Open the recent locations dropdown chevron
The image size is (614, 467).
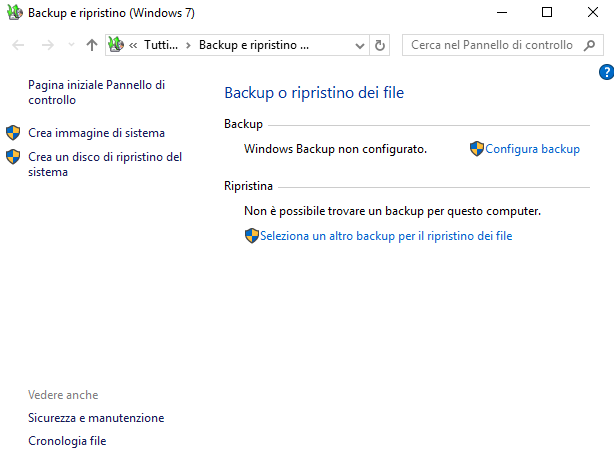coord(70,45)
